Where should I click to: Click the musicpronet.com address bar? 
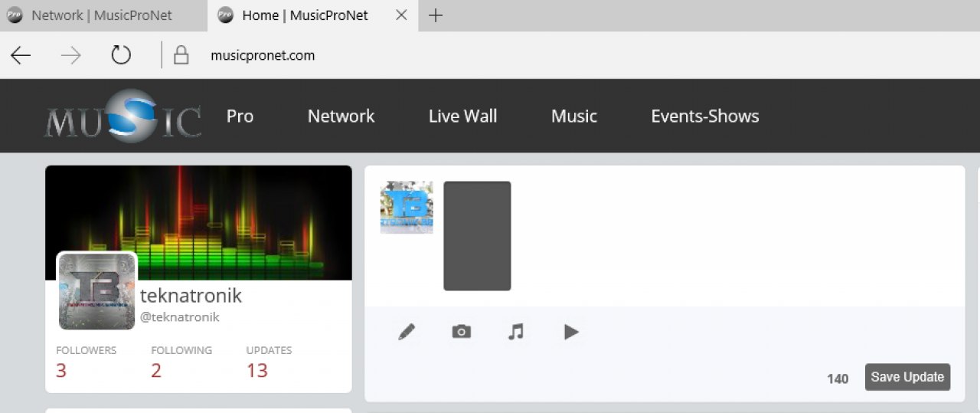click(263, 55)
